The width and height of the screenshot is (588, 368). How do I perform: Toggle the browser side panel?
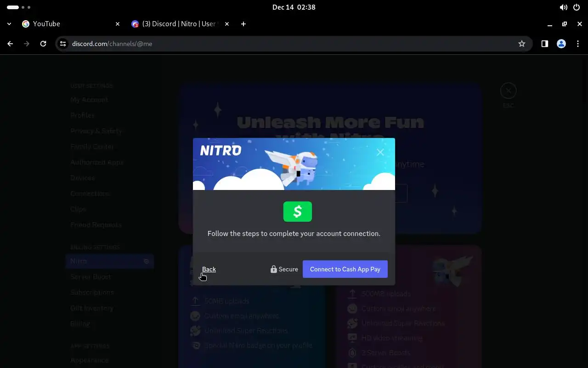[x=545, y=44]
